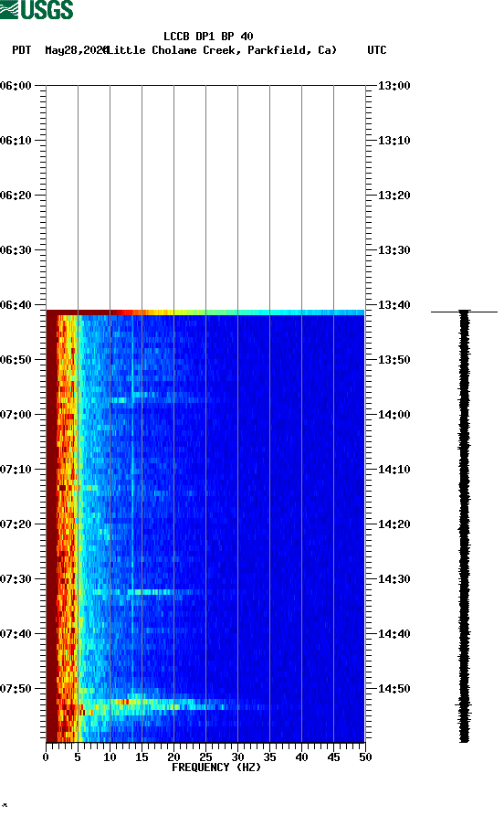Click the 14:30 UTC time label
504x815 pixels.
coord(394,579)
